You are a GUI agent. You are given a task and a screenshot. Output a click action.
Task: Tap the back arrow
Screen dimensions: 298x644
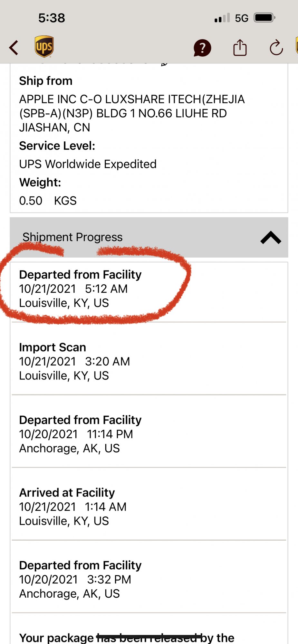tap(14, 48)
